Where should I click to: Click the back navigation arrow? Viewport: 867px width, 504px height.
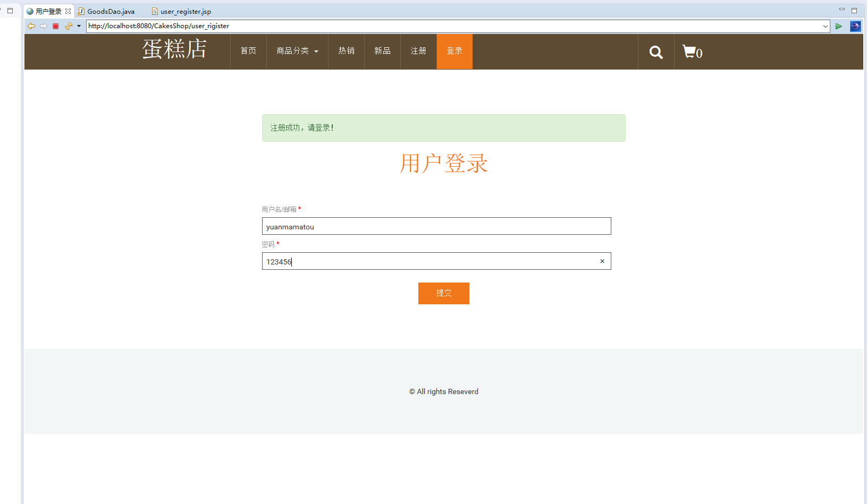[x=31, y=25]
